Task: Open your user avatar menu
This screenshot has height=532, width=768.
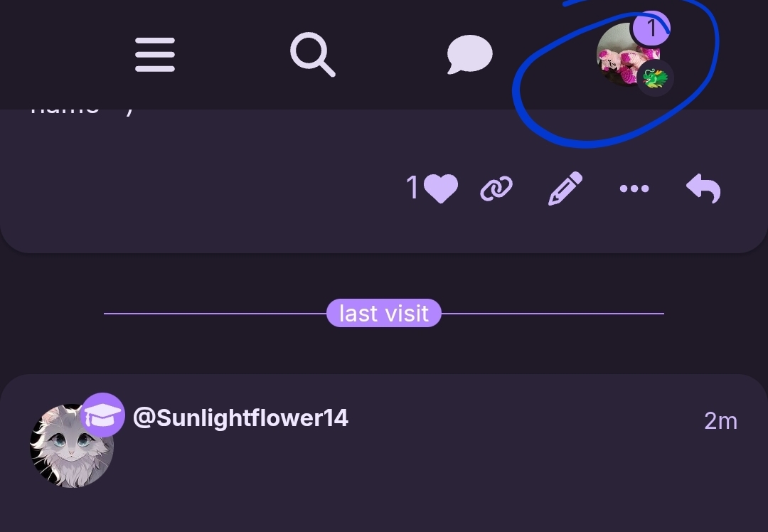Action: (628, 54)
